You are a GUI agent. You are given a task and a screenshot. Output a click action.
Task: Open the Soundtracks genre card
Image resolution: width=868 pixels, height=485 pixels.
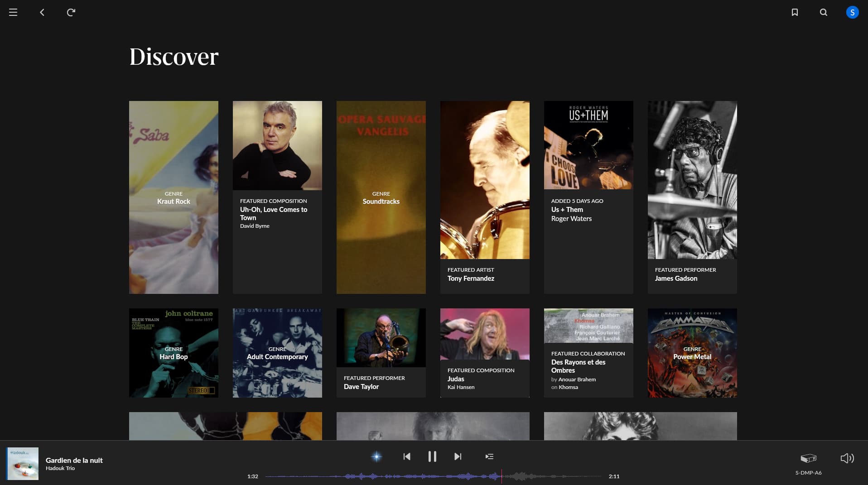[x=381, y=197]
